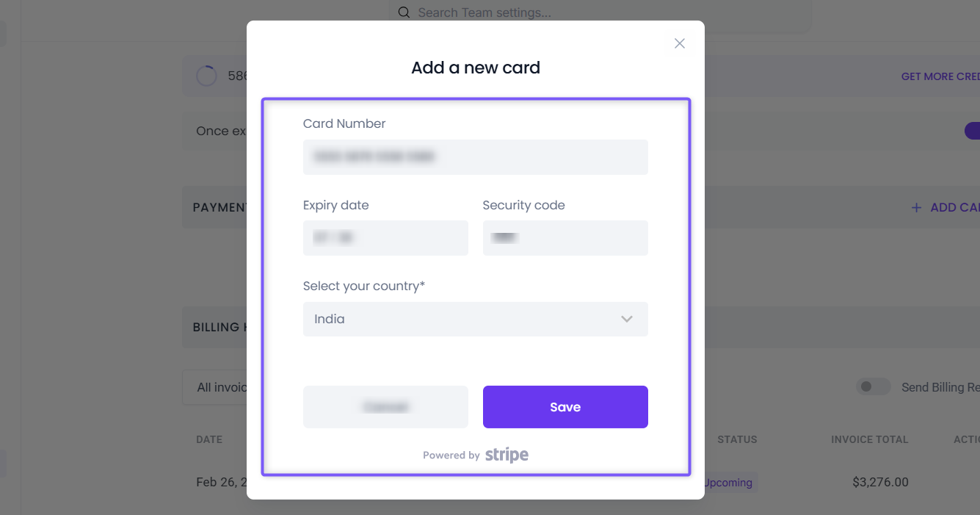Save the new card
This screenshot has width=980, height=515.
coord(565,407)
